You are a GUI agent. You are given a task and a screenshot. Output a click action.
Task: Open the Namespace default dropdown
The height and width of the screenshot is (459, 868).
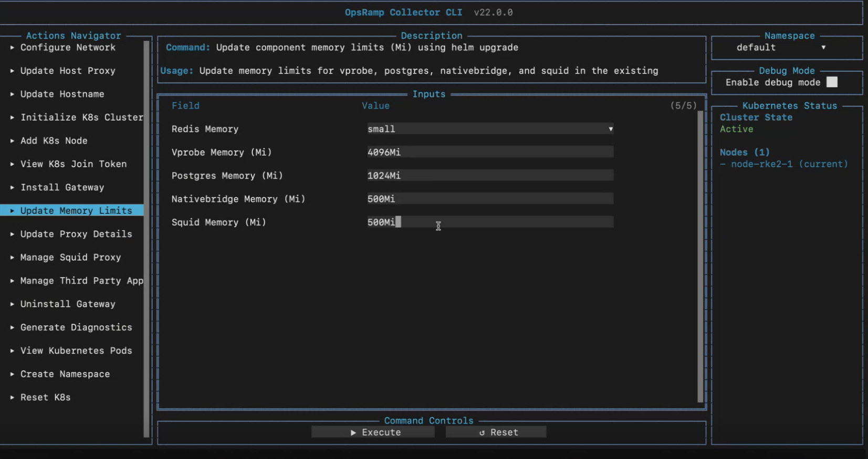click(781, 48)
